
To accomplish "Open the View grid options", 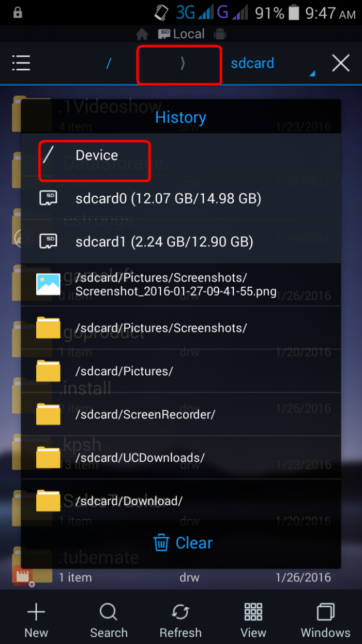I will point(253,613).
